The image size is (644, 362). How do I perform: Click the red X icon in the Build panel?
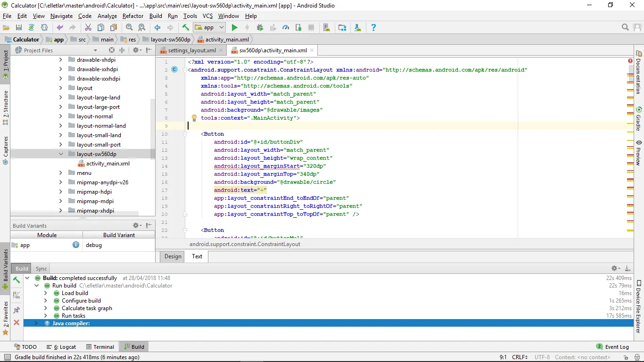coord(17,322)
